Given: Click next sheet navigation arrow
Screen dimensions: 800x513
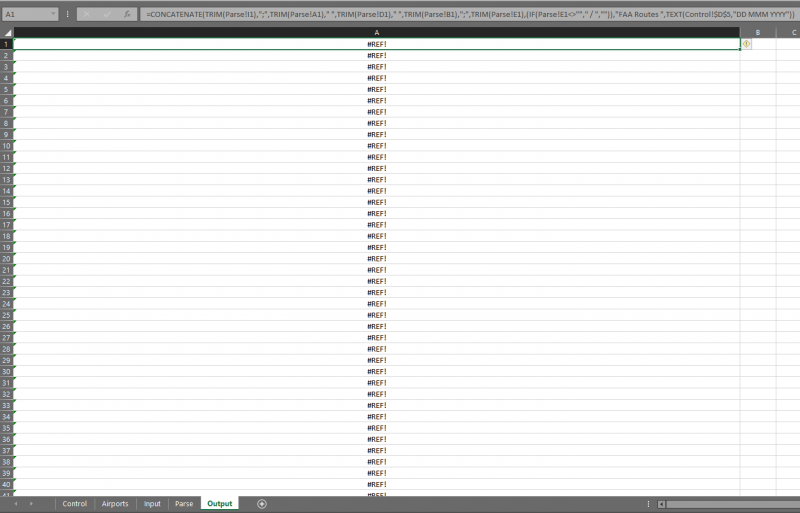Looking at the screenshot, I should click(x=31, y=504).
